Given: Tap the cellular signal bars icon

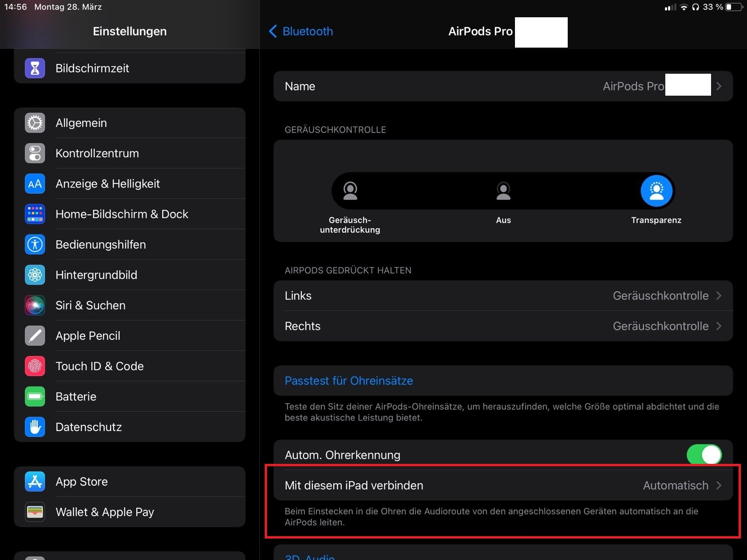Looking at the screenshot, I should 670,7.
